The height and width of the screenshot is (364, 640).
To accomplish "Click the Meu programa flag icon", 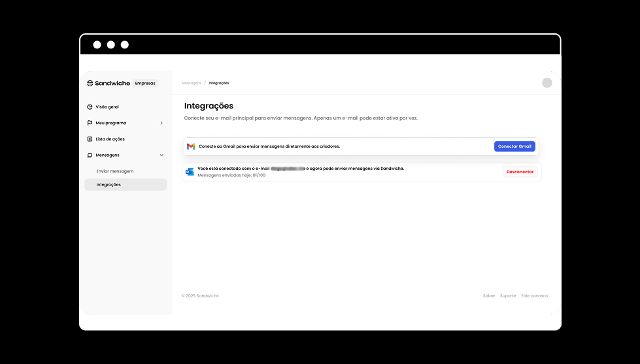I will point(90,123).
